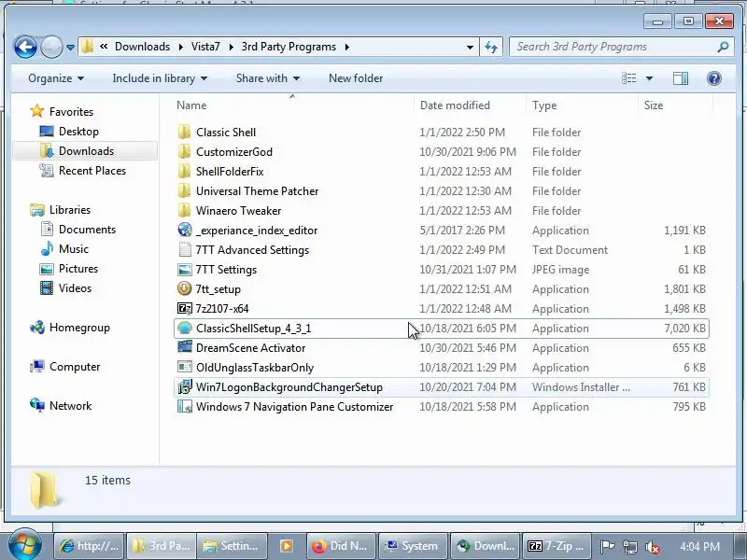Click the Back navigation arrow button

point(25,47)
